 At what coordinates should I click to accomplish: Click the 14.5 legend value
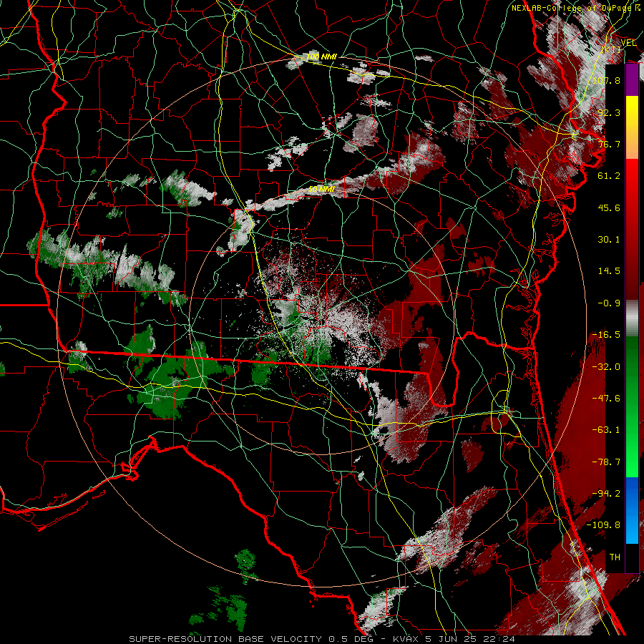609,271
